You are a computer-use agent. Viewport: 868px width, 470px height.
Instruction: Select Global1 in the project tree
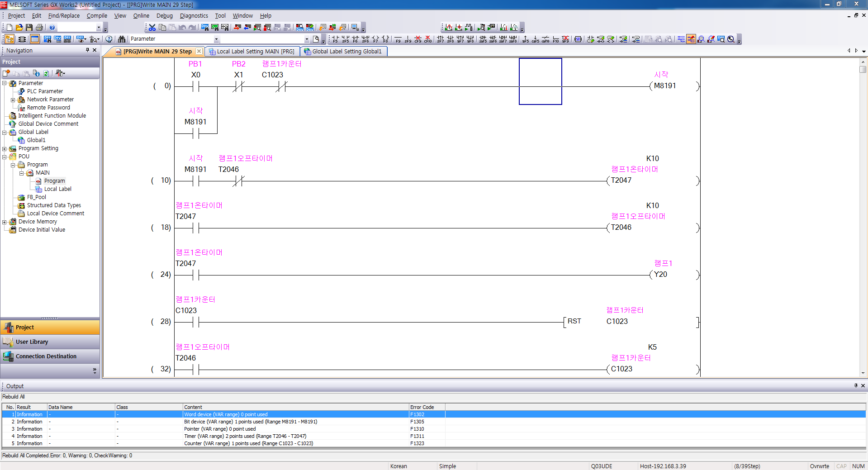point(36,140)
